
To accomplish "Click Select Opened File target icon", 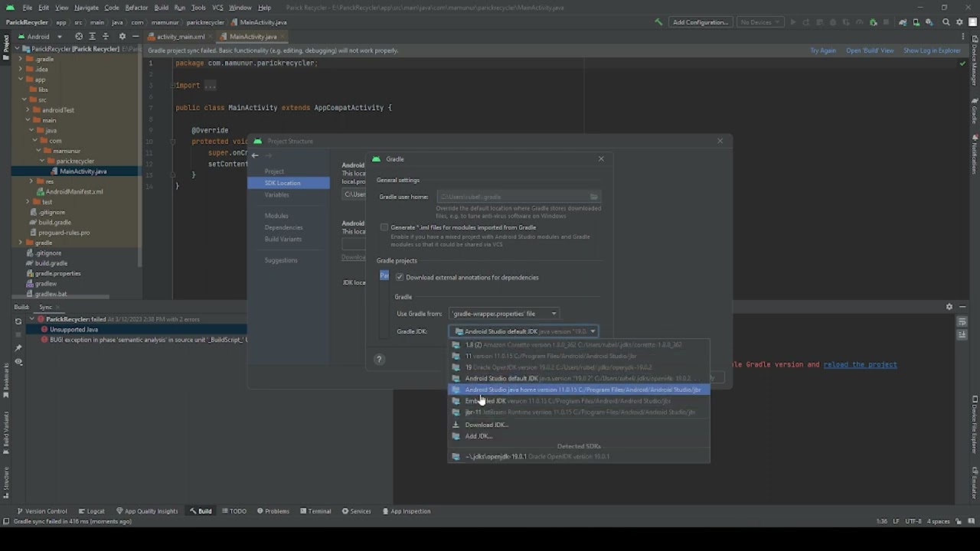I will [79, 36].
